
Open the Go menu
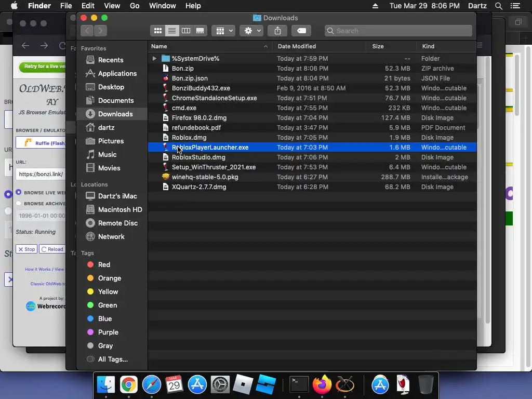click(x=135, y=6)
